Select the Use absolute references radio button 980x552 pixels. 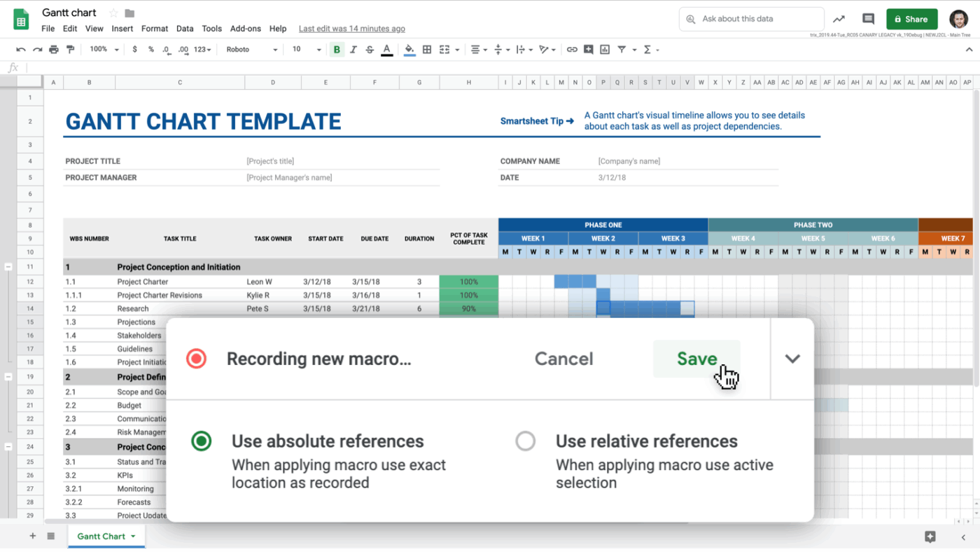pos(201,441)
